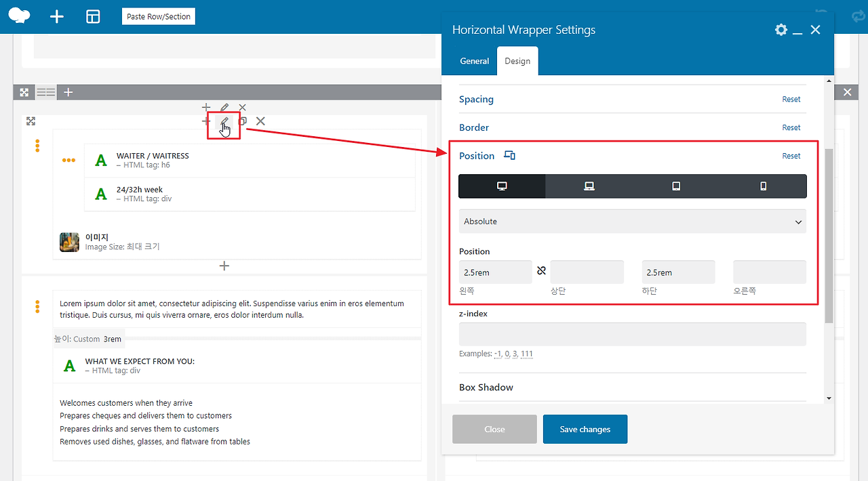Click the Paste Row/Section button
The width and height of the screenshot is (868, 481).
pyautogui.click(x=159, y=16)
